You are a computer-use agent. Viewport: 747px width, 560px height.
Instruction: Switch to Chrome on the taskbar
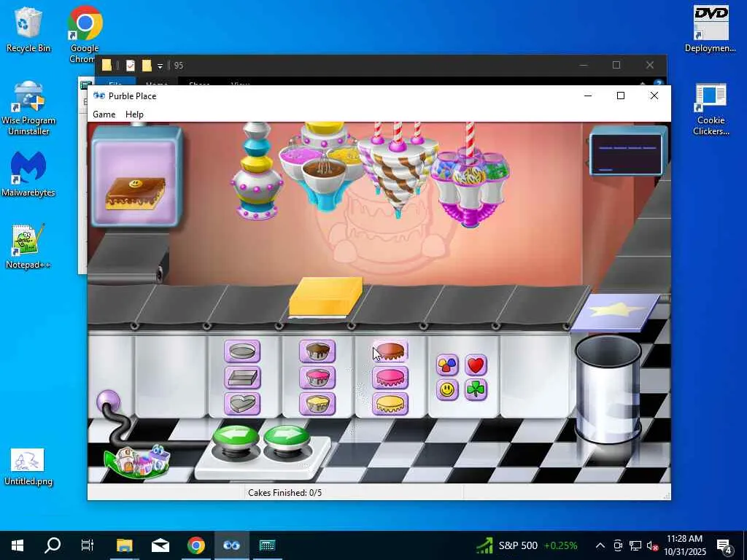click(x=196, y=545)
